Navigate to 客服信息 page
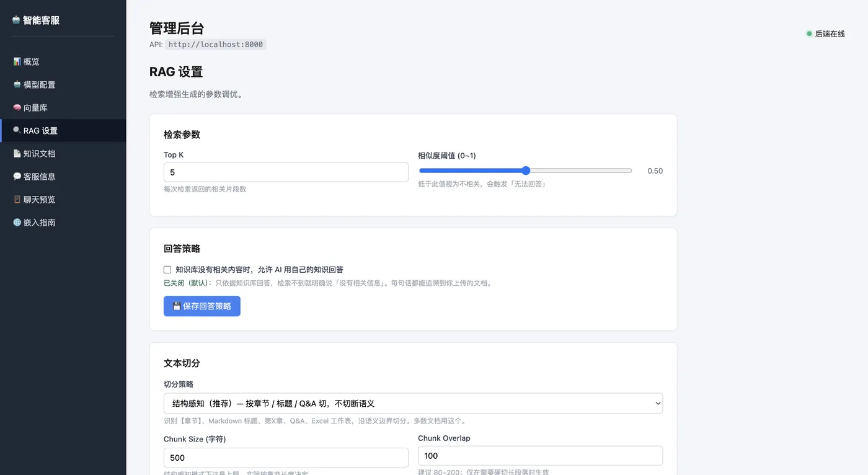Viewport: 868px width, 475px height. pyautogui.click(x=63, y=176)
